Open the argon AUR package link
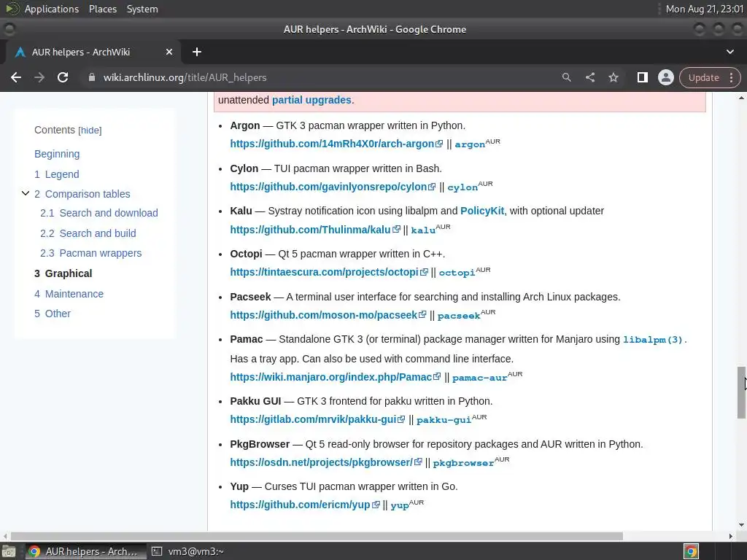Image resolution: width=747 pixels, height=560 pixels. 470,144
